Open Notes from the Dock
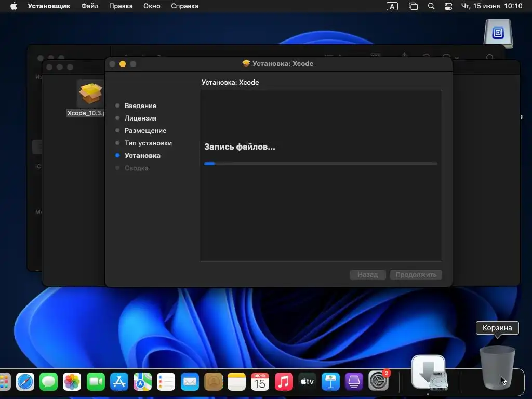 (x=236, y=381)
